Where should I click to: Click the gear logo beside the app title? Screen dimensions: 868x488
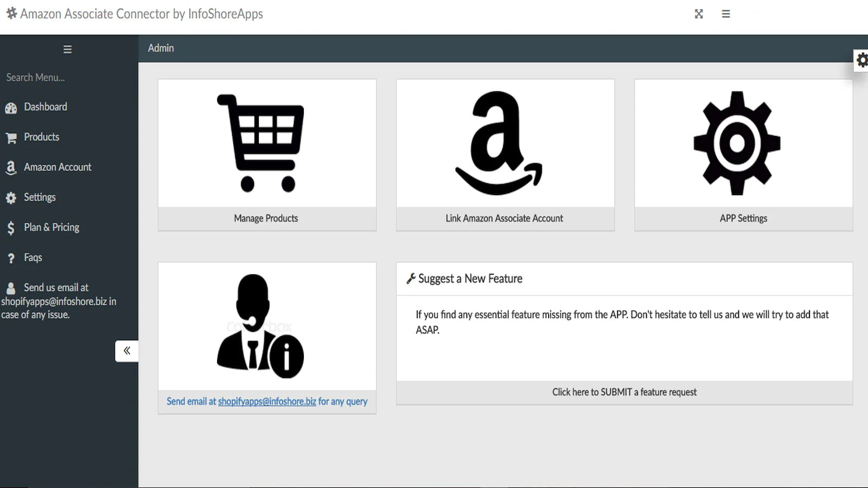pyautogui.click(x=12, y=13)
